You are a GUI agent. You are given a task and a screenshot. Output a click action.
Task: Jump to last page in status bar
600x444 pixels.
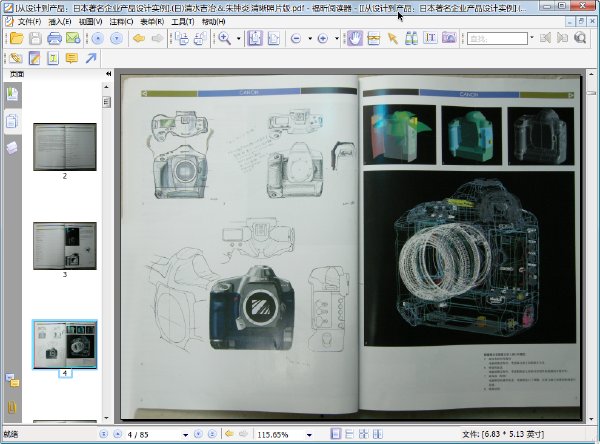(212, 434)
